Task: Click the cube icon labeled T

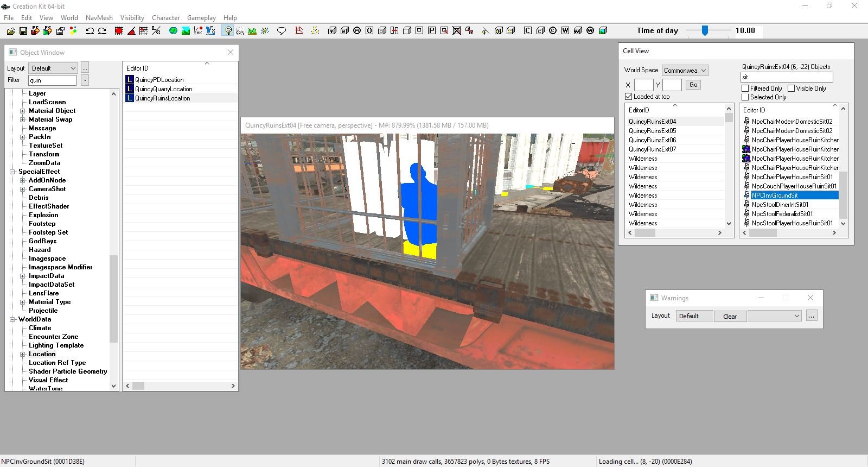Action: (x=332, y=31)
